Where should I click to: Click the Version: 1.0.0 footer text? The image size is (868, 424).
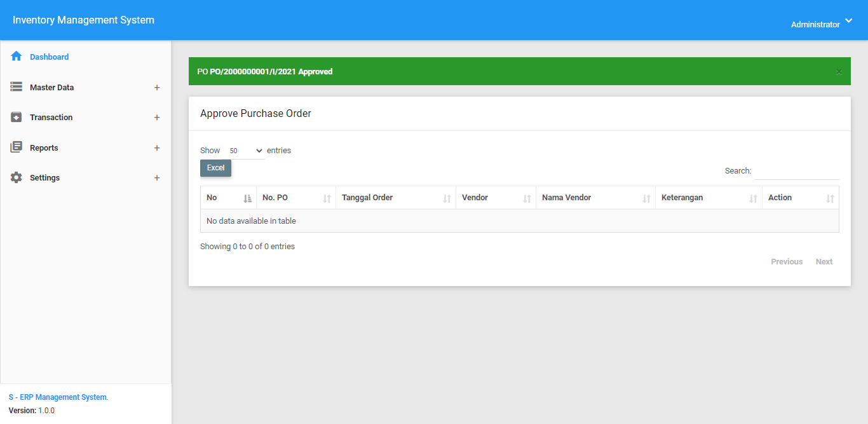[x=32, y=411]
